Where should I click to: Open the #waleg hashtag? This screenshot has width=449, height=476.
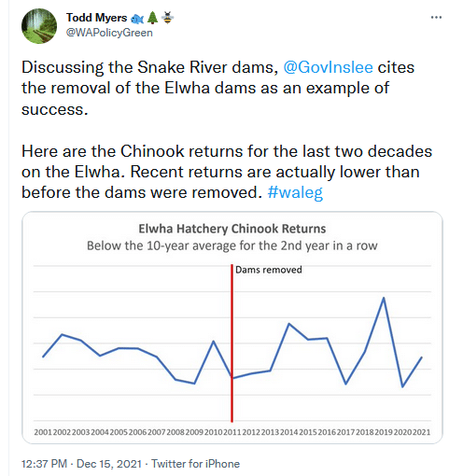tap(295, 192)
